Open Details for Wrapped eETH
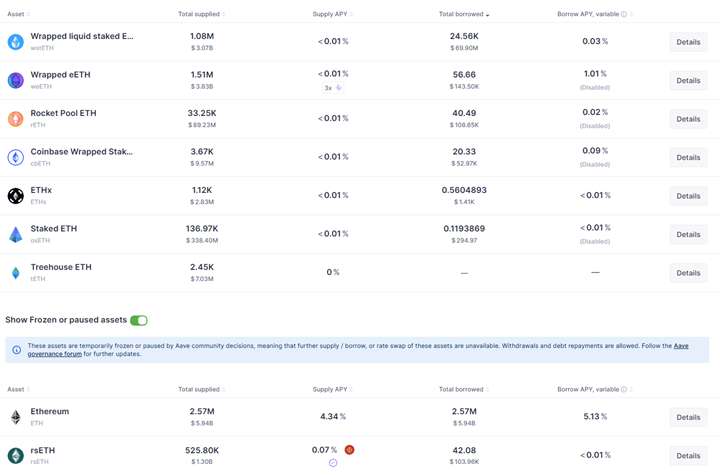Viewport: 720px width, 475px height. (688, 80)
